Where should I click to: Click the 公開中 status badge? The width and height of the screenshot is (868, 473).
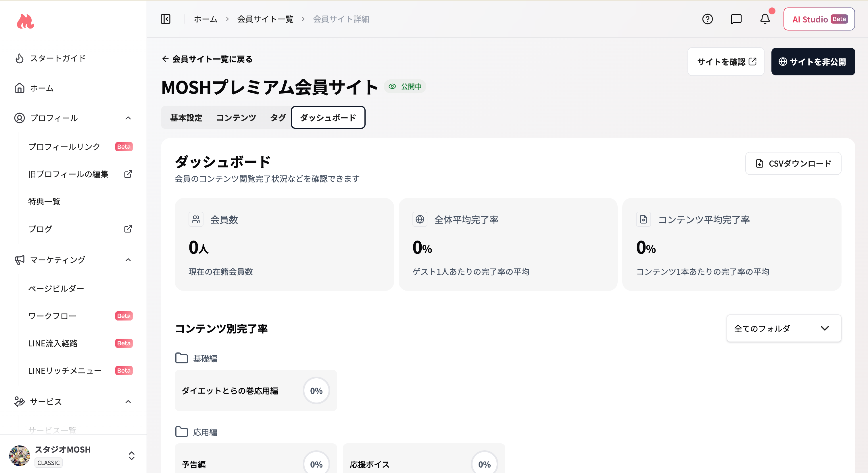(405, 86)
